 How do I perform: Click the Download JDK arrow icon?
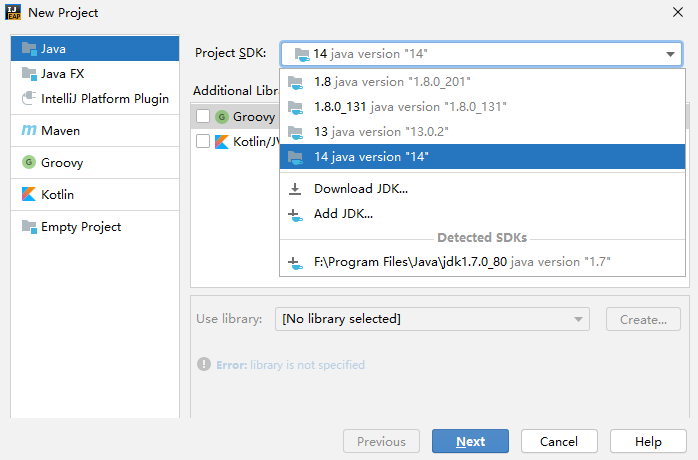[295, 188]
